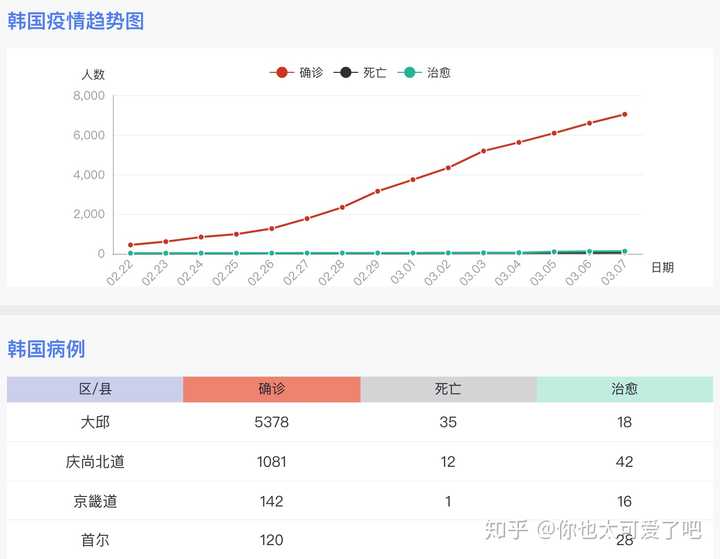Click confirmed count 120
720x559 pixels.
coord(271,540)
